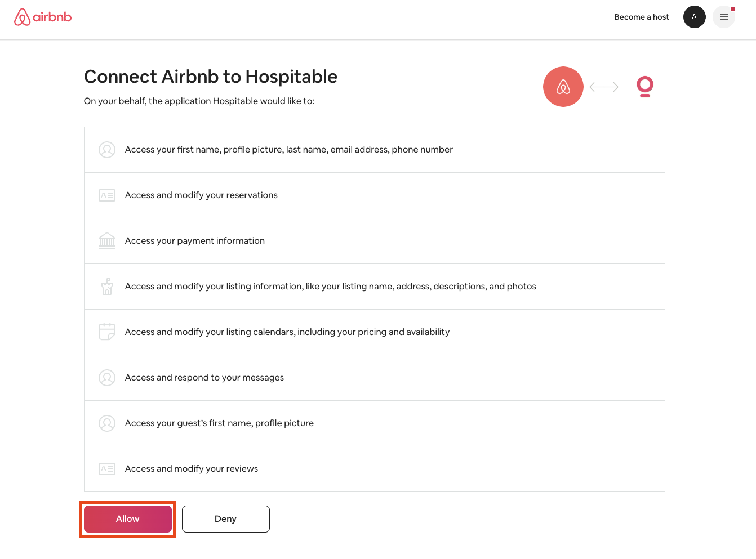Open the hamburger menu icon

point(723,17)
